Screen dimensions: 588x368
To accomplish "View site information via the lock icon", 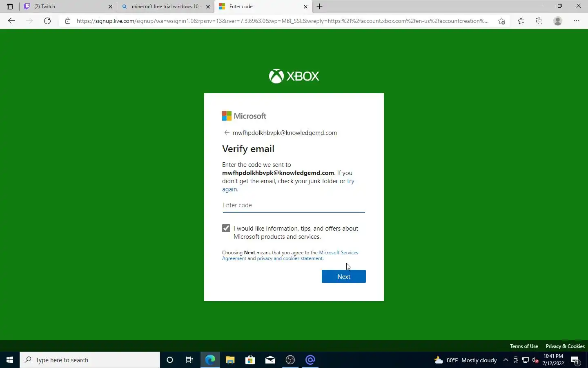I will pyautogui.click(x=68, y=21).
